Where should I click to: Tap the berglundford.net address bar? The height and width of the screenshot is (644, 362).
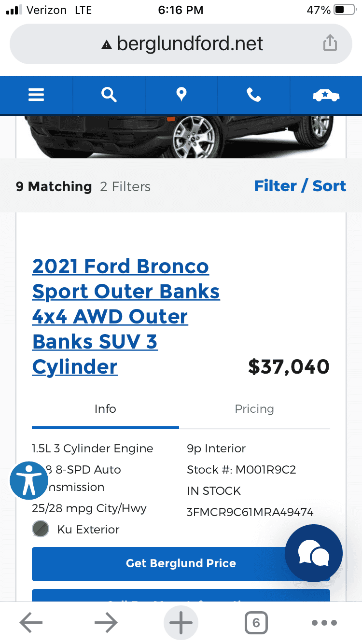(181, 44)
